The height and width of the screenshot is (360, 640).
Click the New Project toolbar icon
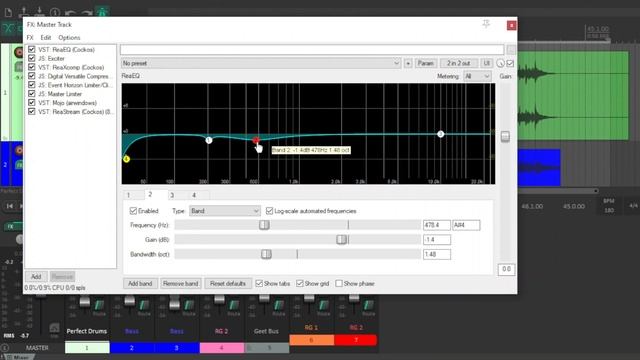click(x=8, y=12)
